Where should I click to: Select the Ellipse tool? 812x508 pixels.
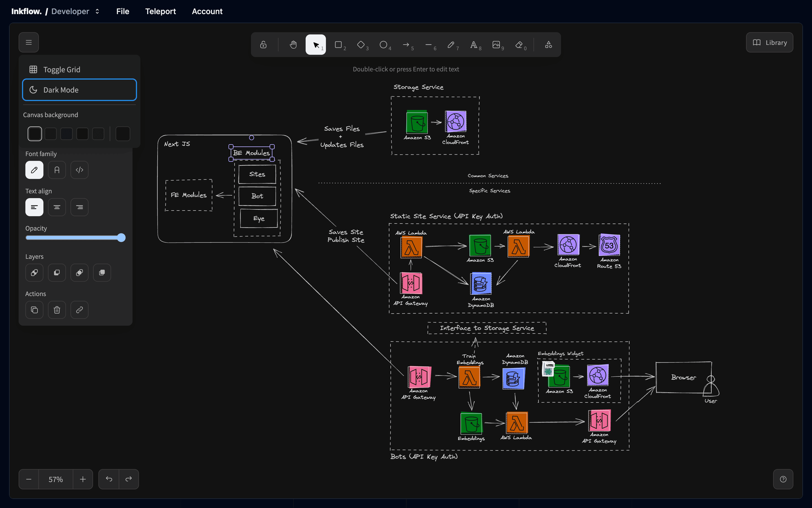(x=383, y=45)
